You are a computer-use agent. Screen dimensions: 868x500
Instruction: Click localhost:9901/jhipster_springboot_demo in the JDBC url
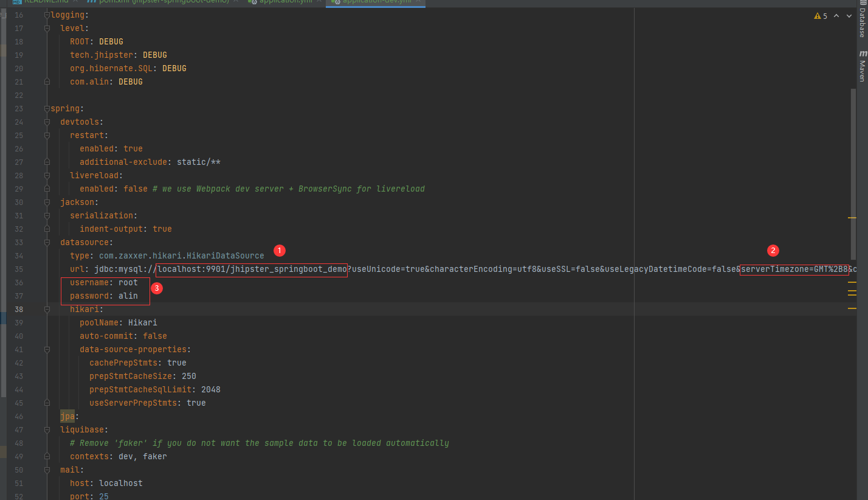[x=252, y=269]
